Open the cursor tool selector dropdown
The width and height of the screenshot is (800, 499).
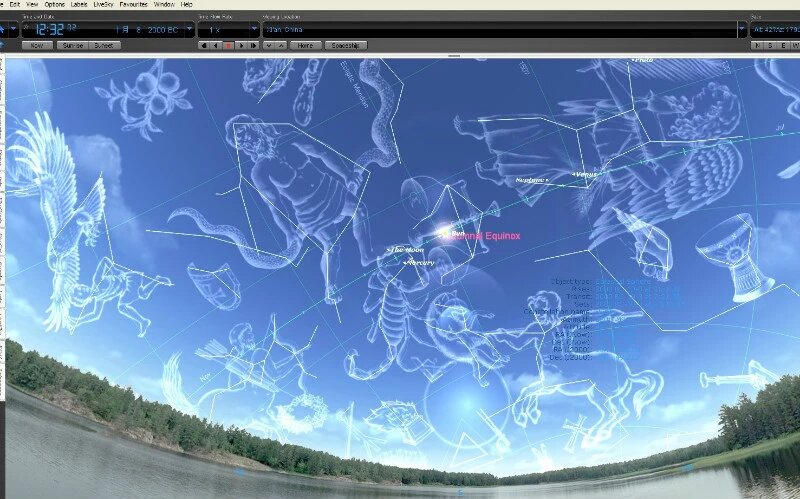[x=13, y=30]
